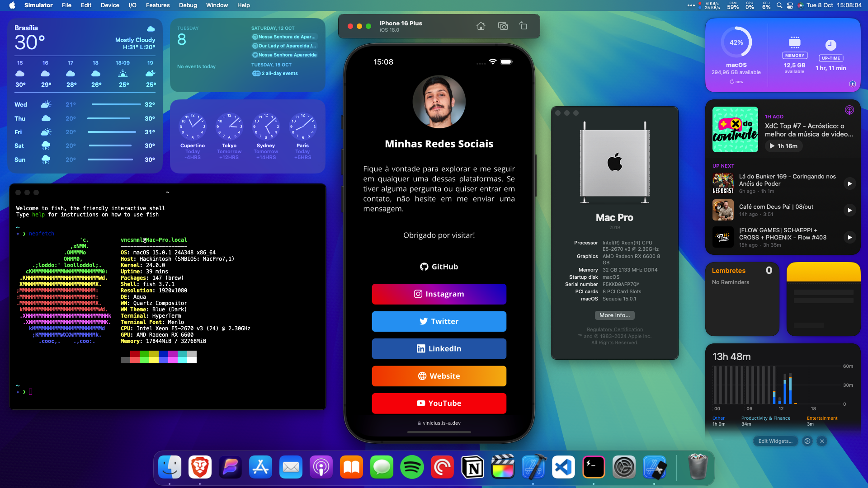This screenshot has height=488, width=868.
Task: Click the Simulator Home button icon
Action: [481, 26]
